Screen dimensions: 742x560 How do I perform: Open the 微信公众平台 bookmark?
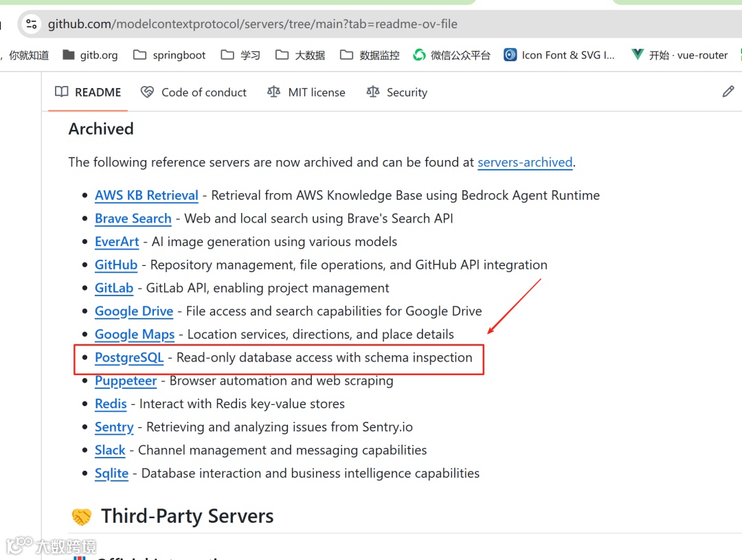451,55
